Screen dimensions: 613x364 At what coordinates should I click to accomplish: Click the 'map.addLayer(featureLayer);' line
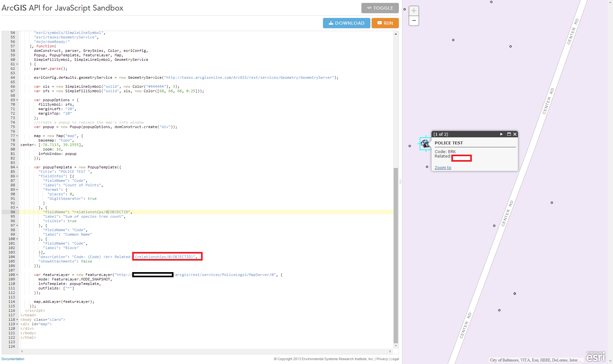[64, 302]
